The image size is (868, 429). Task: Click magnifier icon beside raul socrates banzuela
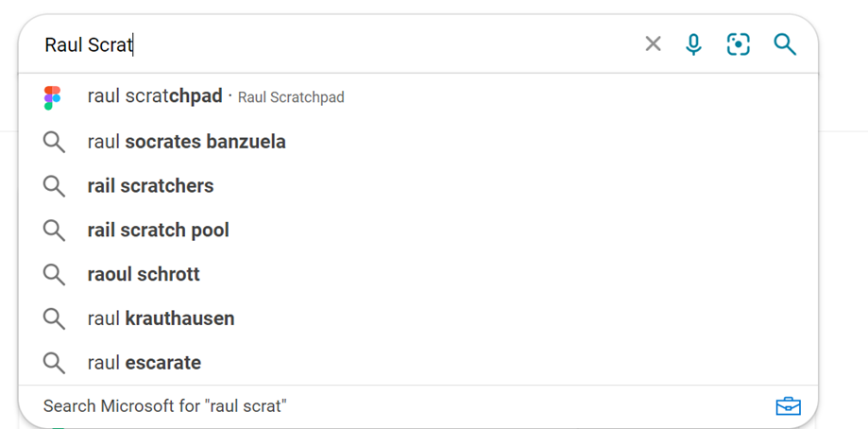[x=54, y=143]
